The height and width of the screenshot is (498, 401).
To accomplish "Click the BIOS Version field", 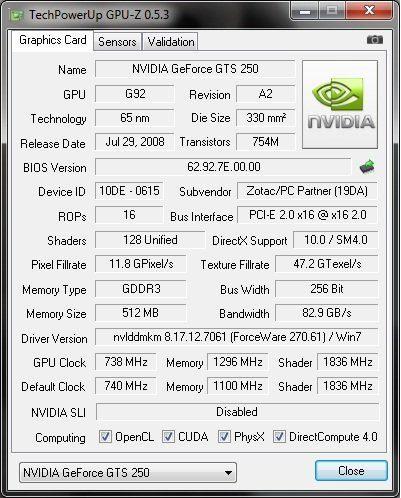I will (223, 167).
